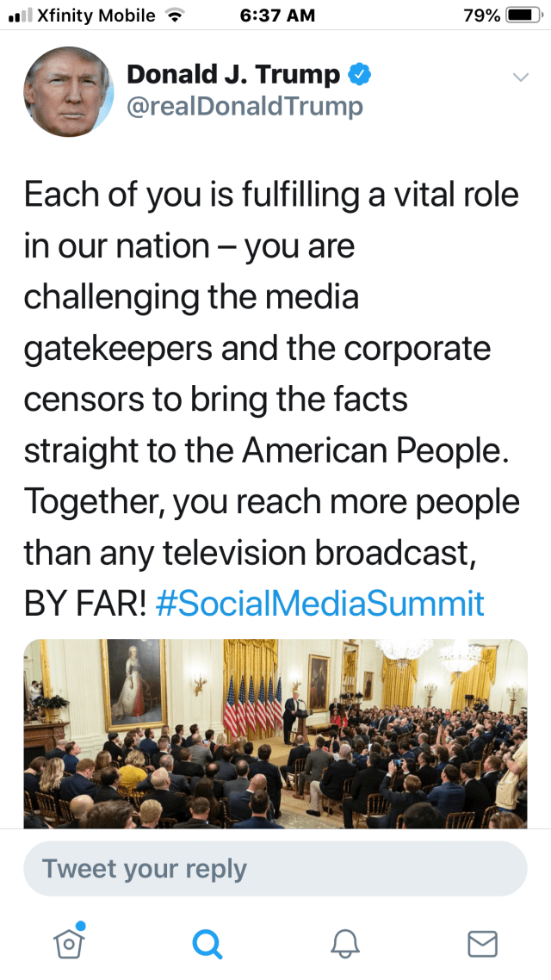Open the #SocialMediaSummit hashtag
Image resolution: width=551 pixels, height=980 pixels.
[320, 604]
